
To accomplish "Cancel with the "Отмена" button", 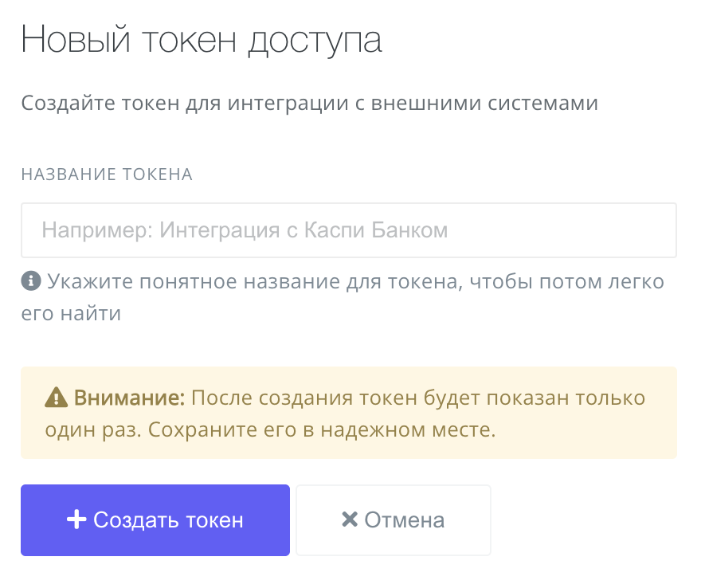I will 394,520.
